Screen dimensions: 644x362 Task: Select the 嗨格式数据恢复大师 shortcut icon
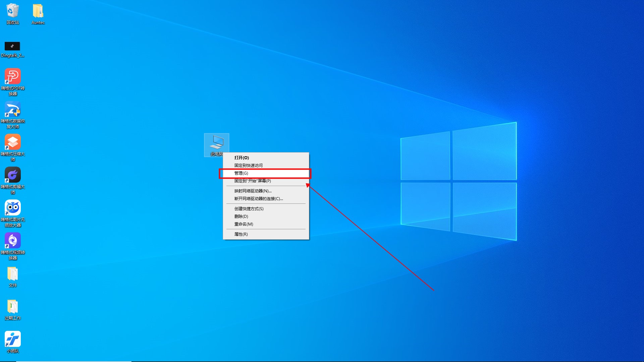coord(13,115)
